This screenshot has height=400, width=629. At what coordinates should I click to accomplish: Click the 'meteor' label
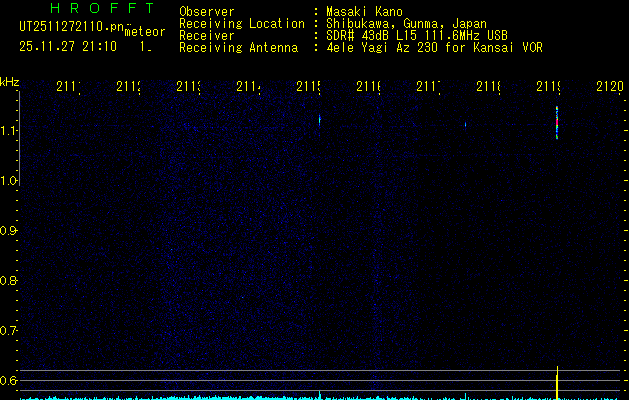[145, 32]
